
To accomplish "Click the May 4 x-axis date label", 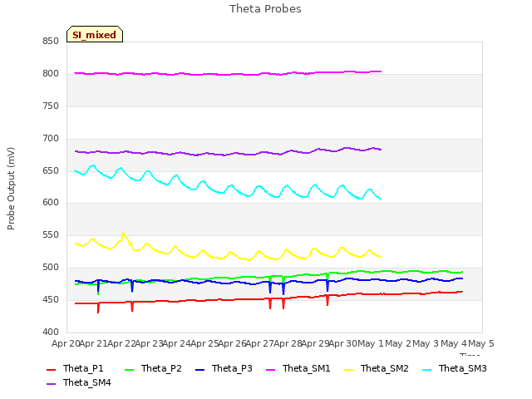I will pos(454,343).
